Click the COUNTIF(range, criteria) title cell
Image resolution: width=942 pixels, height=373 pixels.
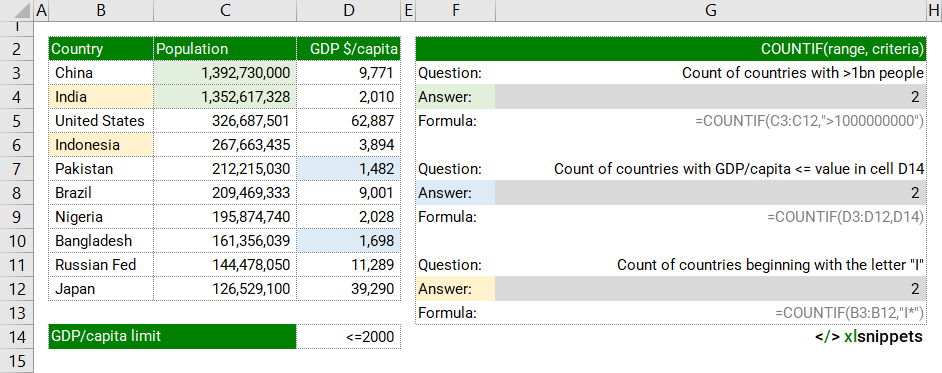tap(670, 49)
